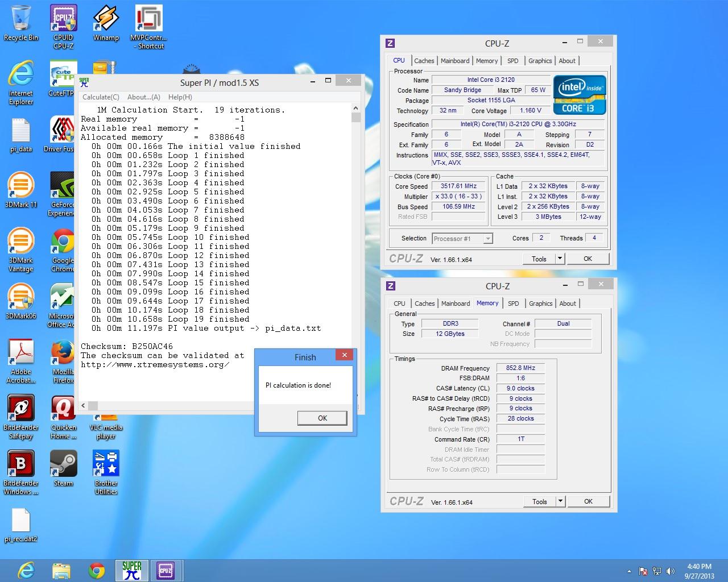The height and width of the screenshot is (582, 728).
Task: Open the Brother Utilities desktop shortcut
Action: pos(106,473)
